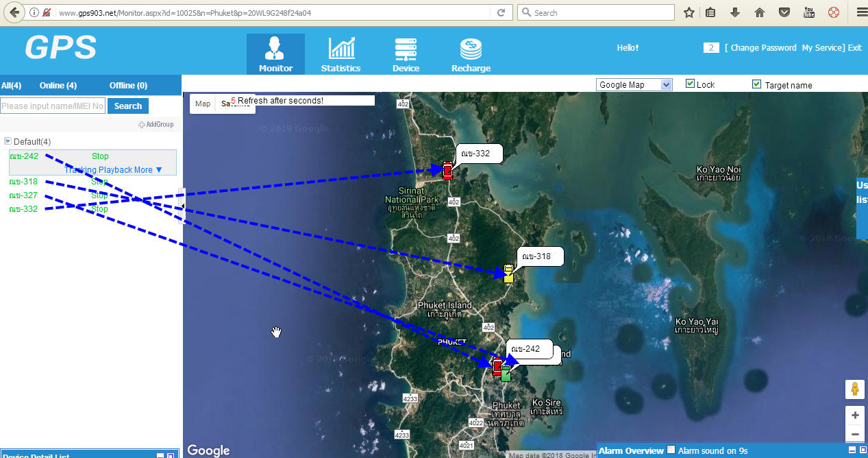Show the Online (4) devices list
The width and height of the screenshot is (868, 458).
[x=58, y=86]
